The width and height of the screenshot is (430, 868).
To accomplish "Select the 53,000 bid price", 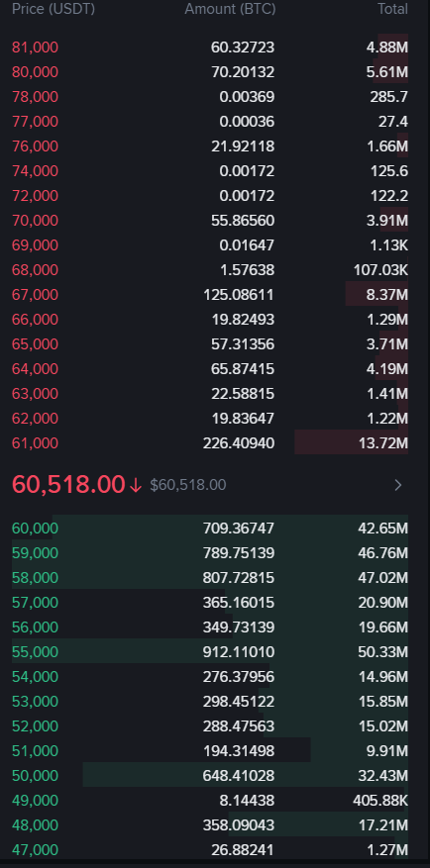I will pyautogui.click(x=35, y=702).
